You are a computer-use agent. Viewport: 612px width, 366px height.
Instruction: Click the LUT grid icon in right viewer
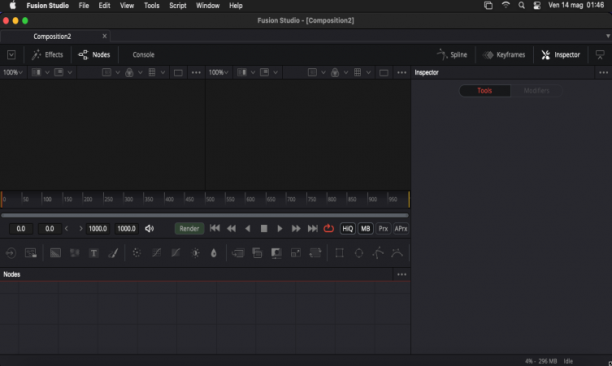tap(357, 72)
